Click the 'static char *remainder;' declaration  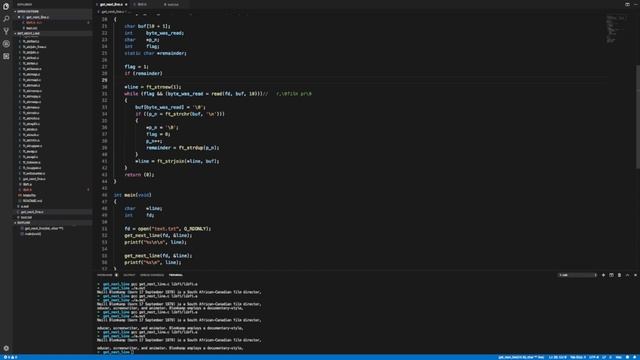155,53
